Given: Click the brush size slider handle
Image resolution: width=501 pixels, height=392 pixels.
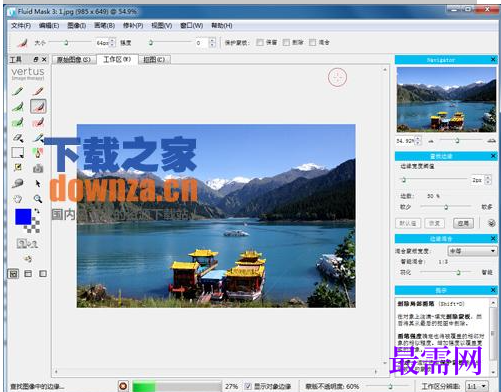Looking at the screenshot, I should [x=66, y=43].
